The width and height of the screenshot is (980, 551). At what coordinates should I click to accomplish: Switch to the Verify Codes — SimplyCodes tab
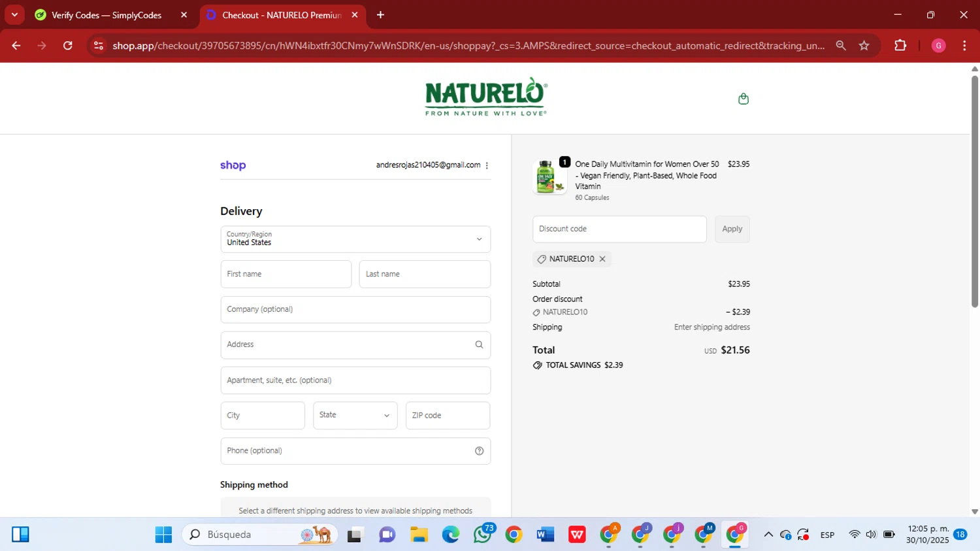pos(106,15)
